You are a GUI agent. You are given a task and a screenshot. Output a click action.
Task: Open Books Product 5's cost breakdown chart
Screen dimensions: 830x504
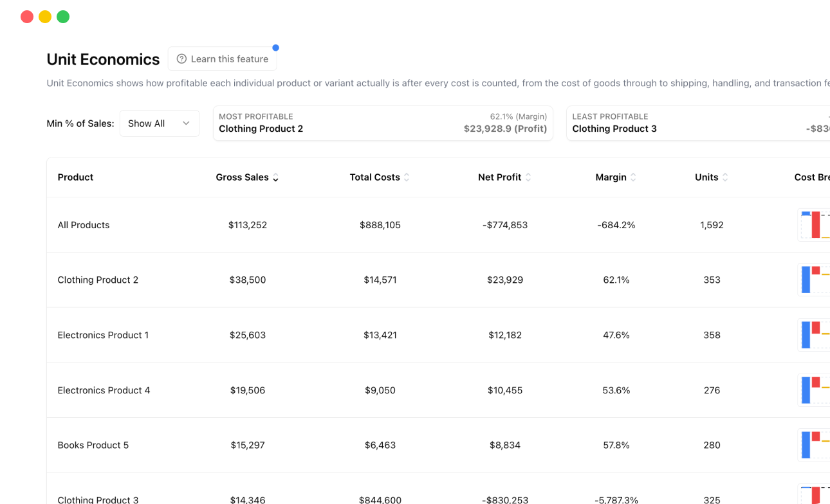pyautogui.click(x=814, y=445)
